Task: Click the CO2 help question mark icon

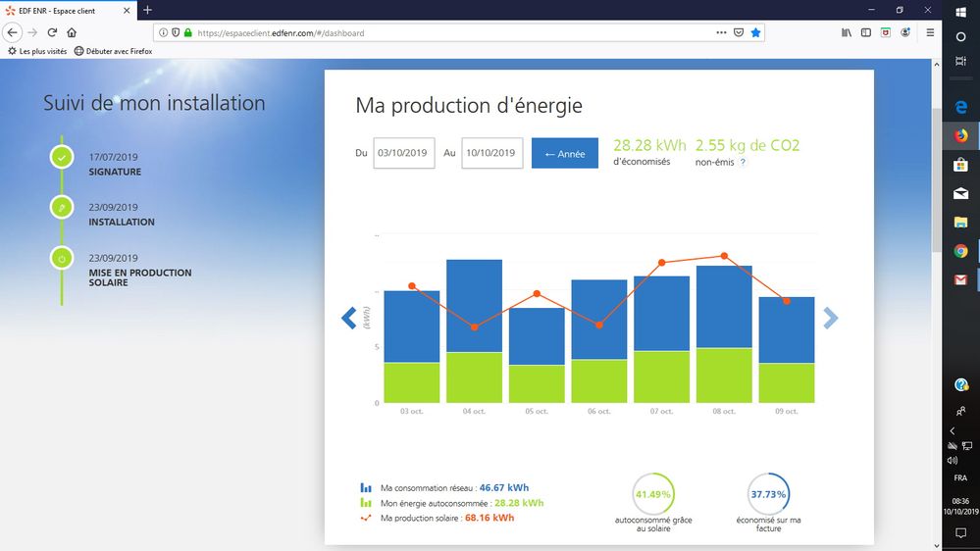Action: coord(743,162)
